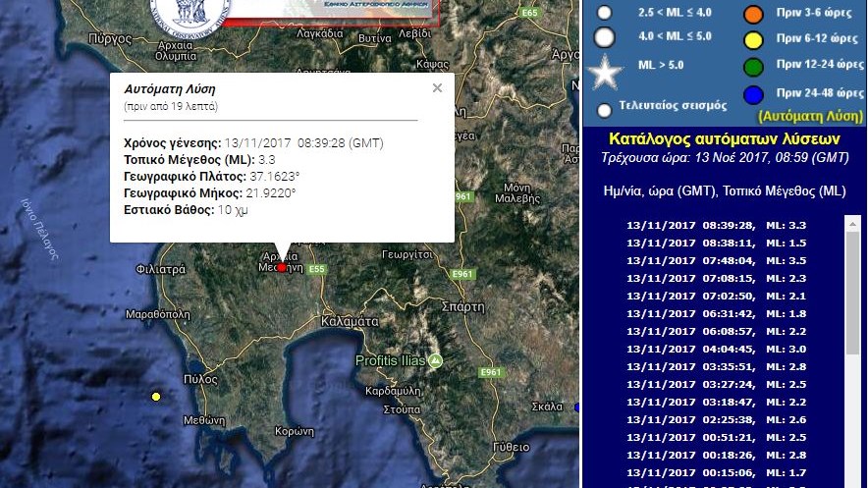This screenshot has height=488, width=868.
Task: Click the Κορώνη town label
Action: pyautogui.click(x=295, y=432)
